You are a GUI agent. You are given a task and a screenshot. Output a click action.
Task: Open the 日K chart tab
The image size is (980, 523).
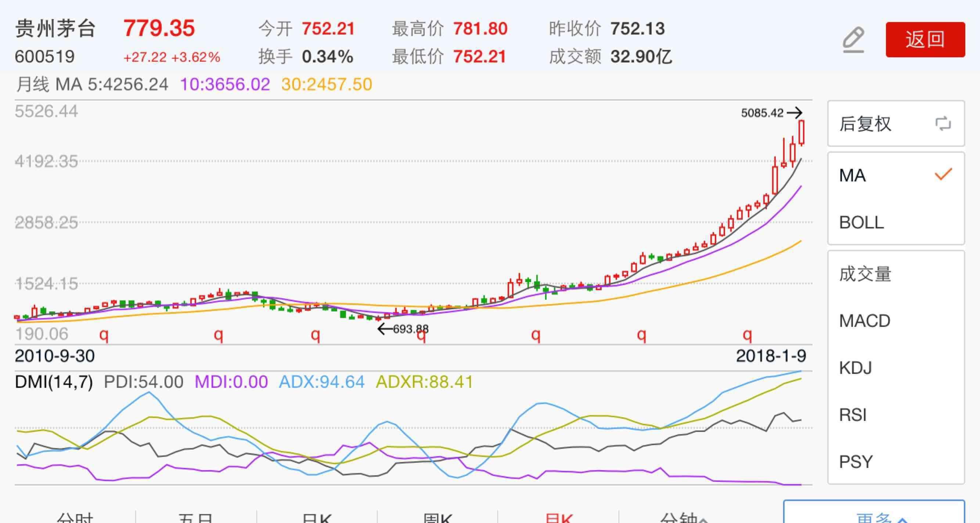(317, 518)
